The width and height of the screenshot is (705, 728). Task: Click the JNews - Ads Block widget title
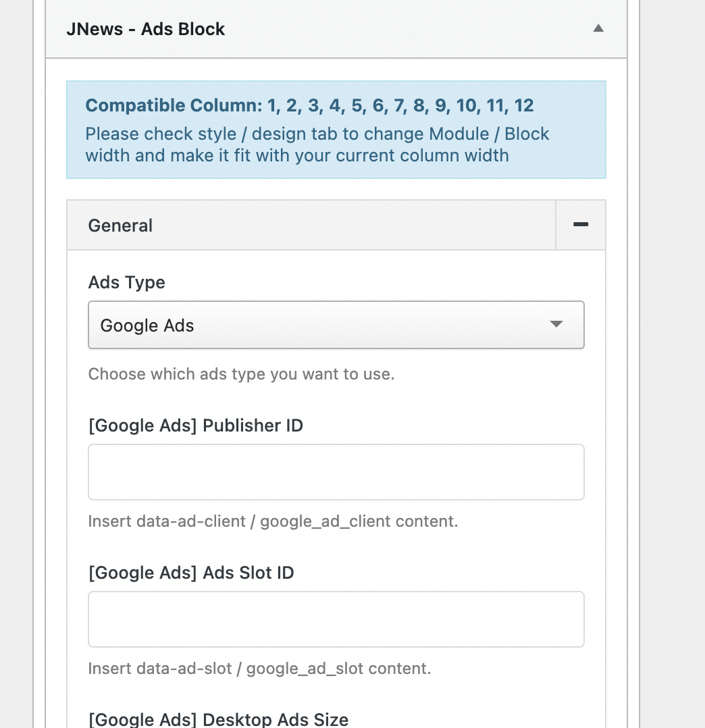(146, 29)
